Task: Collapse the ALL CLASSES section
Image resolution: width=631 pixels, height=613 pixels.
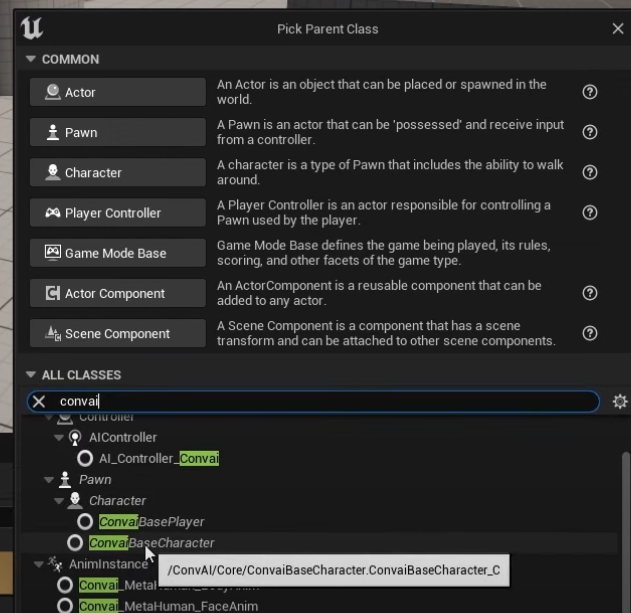Action: click(x=31, y=375)
